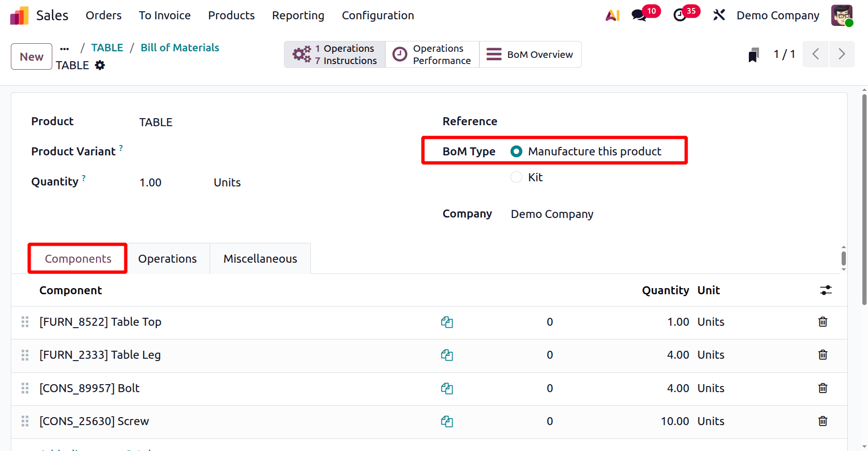Select the Kit BoM type radio
The width and height of the screenshot is (868, 451).
pyautogui.click(x=516, y=177)
